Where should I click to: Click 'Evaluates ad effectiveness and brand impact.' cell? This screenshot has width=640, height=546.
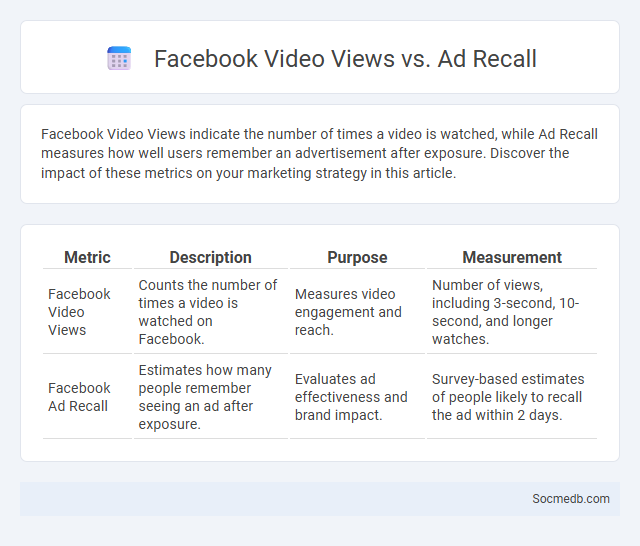pyautogui.click(x=357, y=397)
